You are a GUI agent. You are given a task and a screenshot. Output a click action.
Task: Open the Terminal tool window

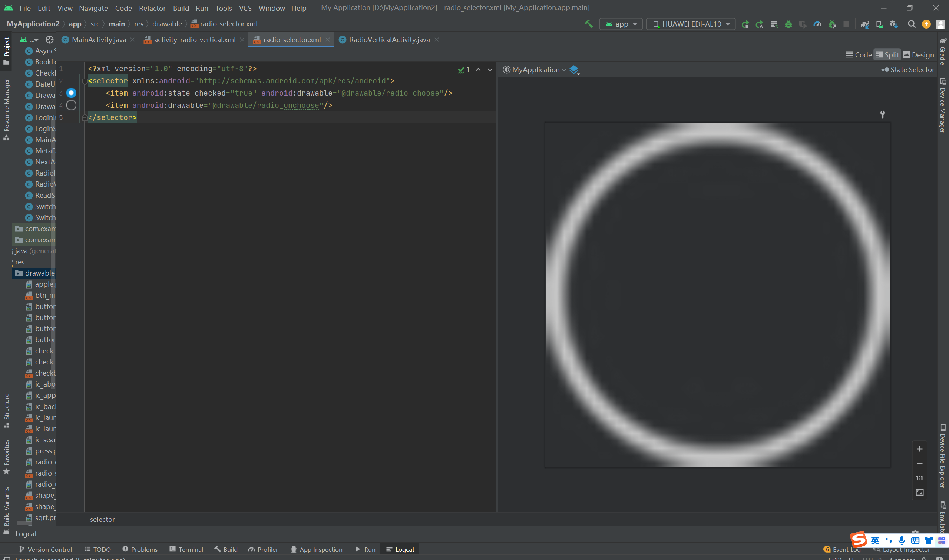pyautogui.click(x=186, y=549)
